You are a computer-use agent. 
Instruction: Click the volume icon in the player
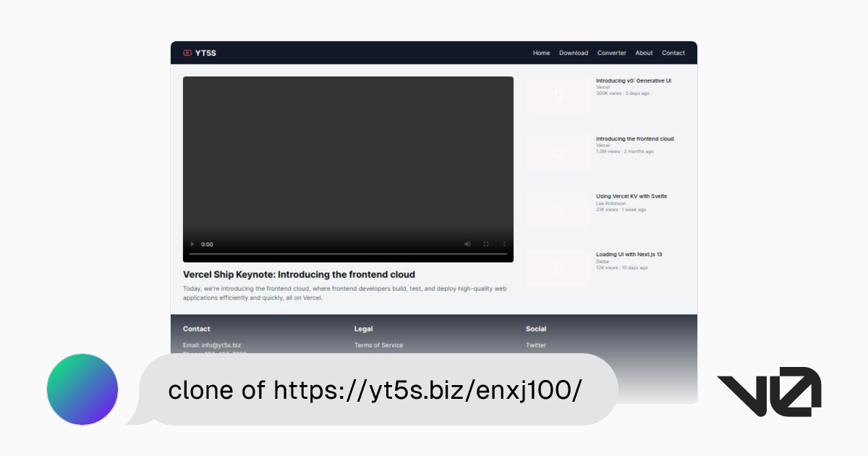[x=467, y=244]
